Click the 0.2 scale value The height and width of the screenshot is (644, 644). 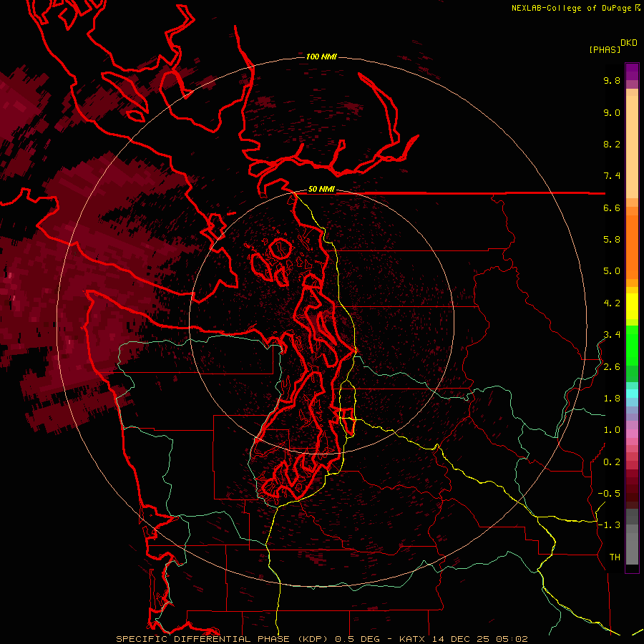click(x=612, y=462)
